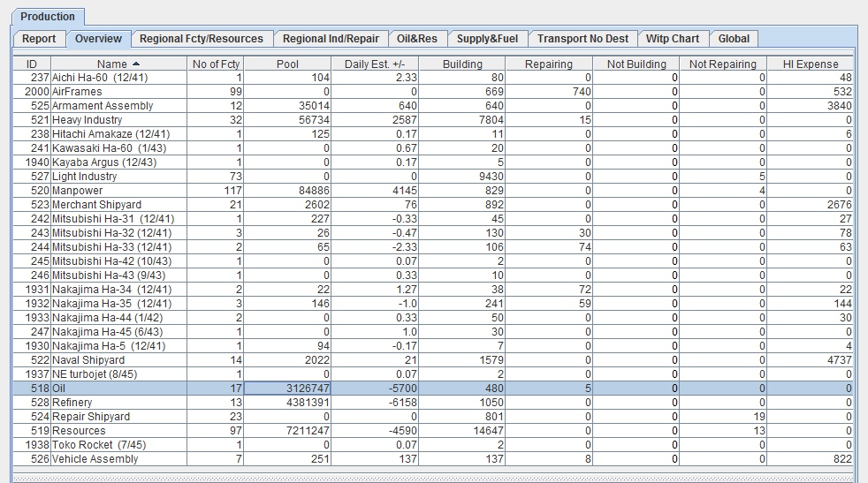Select the Resources row name

(x=79, y=430)
